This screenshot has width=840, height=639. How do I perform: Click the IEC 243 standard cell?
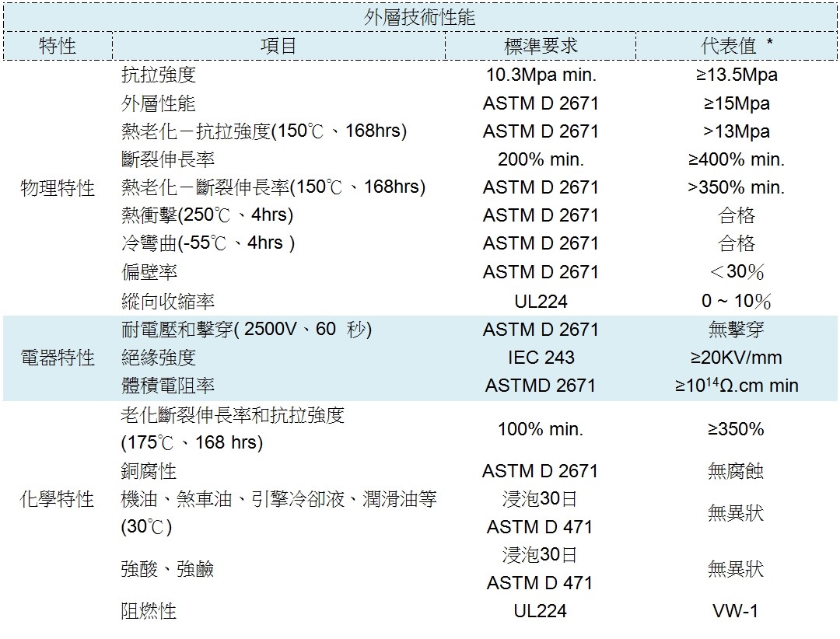[x=541, y=358]
